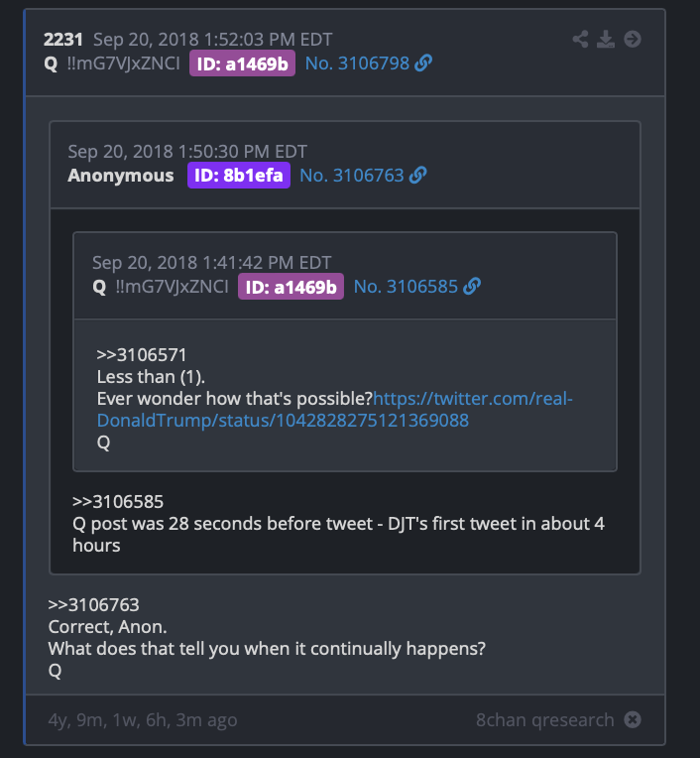Click the ID: 8b1efa badge
Viewport: 700px width, 758px height.
tap(239, 175)
